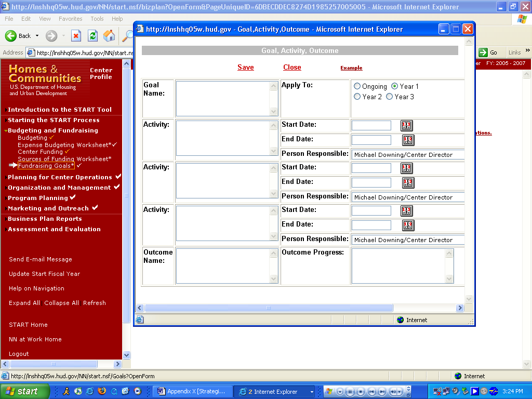
Task: Click into the Goal Name text area
Action: pyautogui.click(x=223, y=99)
